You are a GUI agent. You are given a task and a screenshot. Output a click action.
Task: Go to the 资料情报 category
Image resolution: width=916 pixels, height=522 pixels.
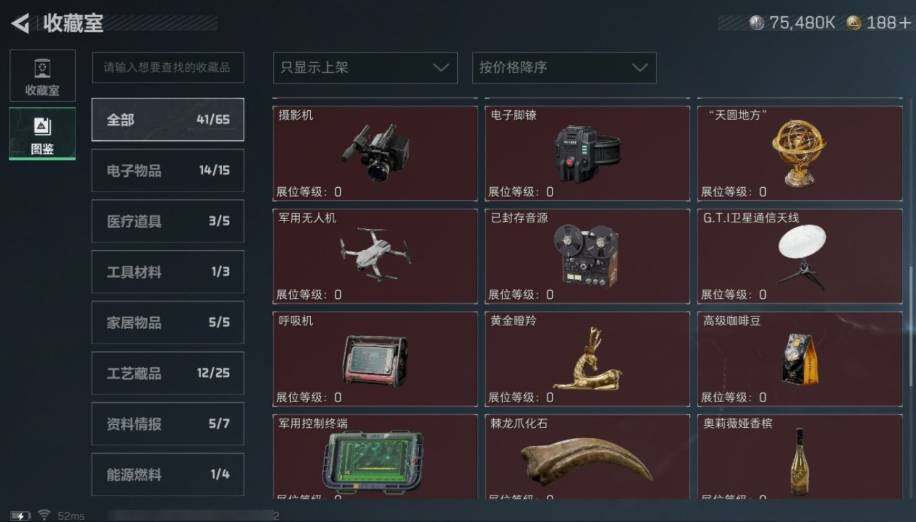168,424
